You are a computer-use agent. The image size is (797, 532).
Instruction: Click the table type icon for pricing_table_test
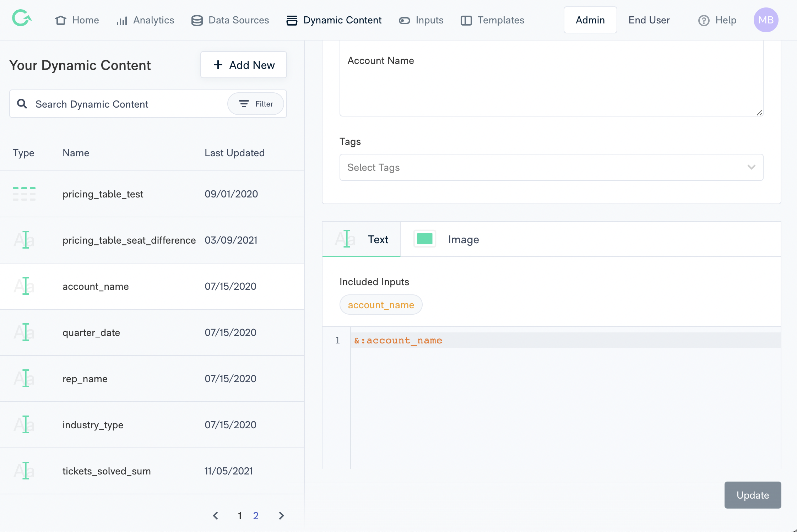24,194
